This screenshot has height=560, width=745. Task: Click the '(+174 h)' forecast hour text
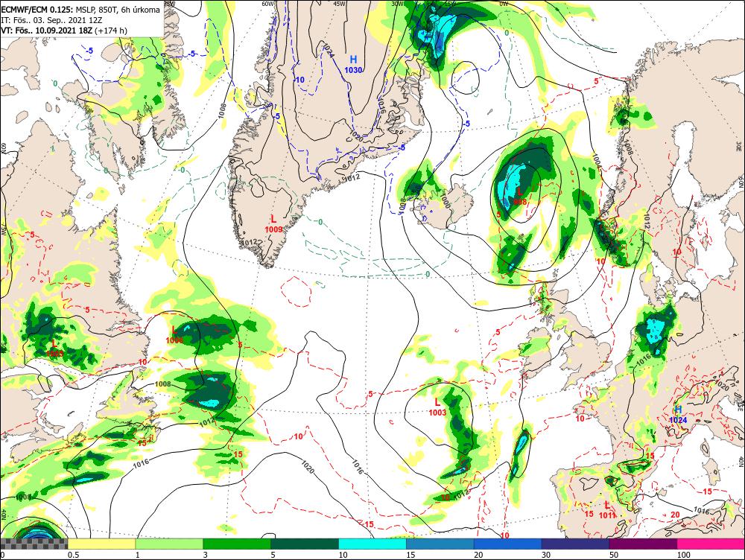click(x=111, y=31)
